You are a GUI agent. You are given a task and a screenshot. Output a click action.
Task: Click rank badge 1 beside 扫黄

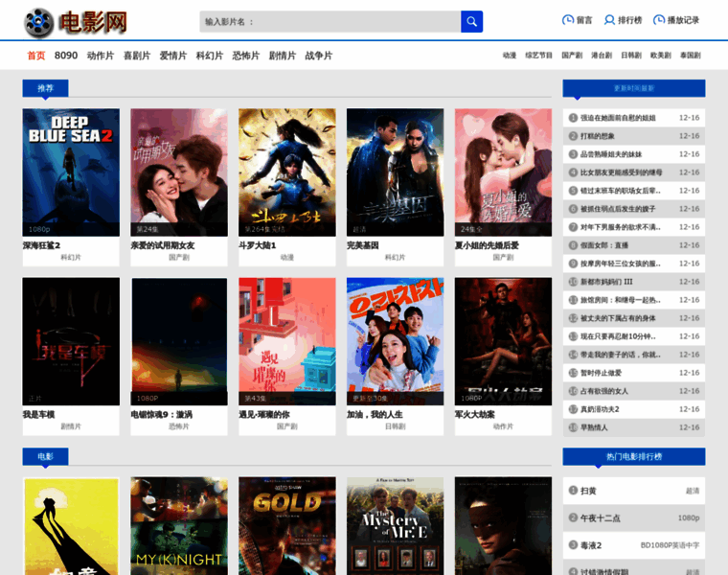coord(571,491)
